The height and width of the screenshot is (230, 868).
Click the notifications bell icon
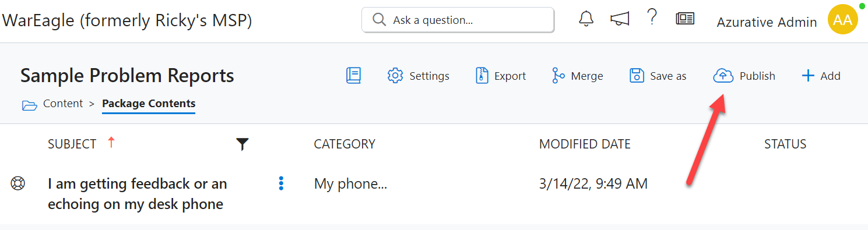click(586, 19)
